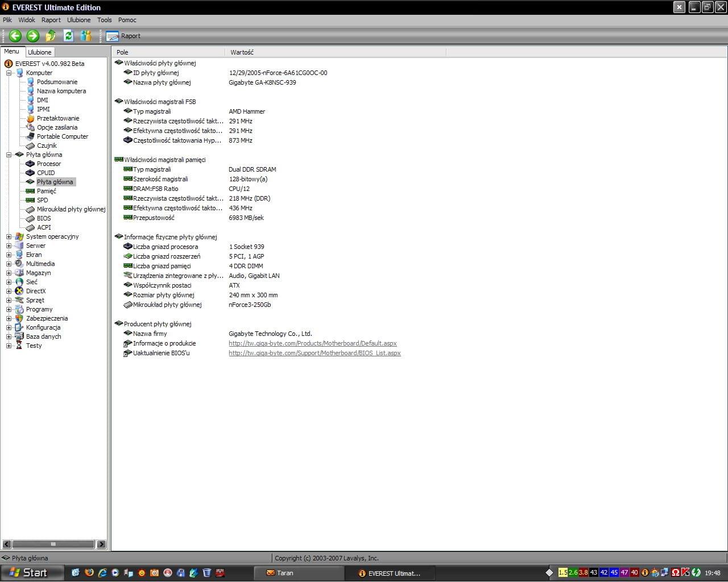Viewport: 728px width, 582px height.
Task: Click the left panel horizontal scrollbar
Action: pyautogui.click(x=53, y=544)
